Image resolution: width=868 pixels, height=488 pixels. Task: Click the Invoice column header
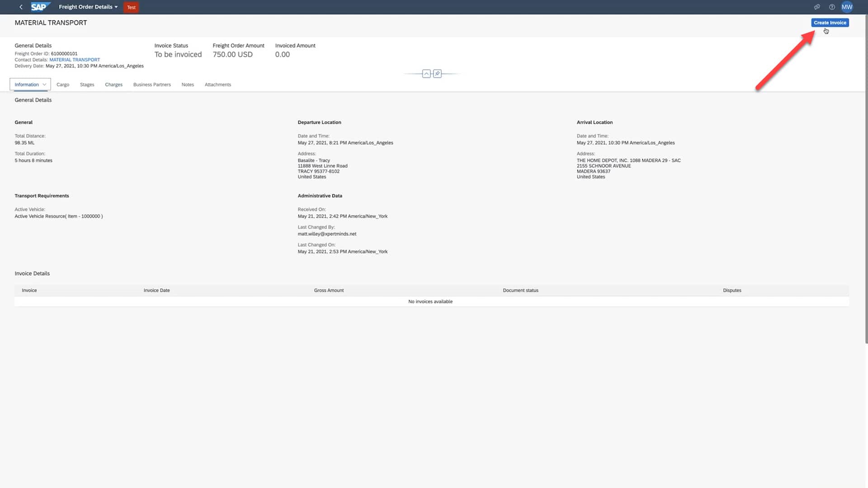(x=29, y=291)
